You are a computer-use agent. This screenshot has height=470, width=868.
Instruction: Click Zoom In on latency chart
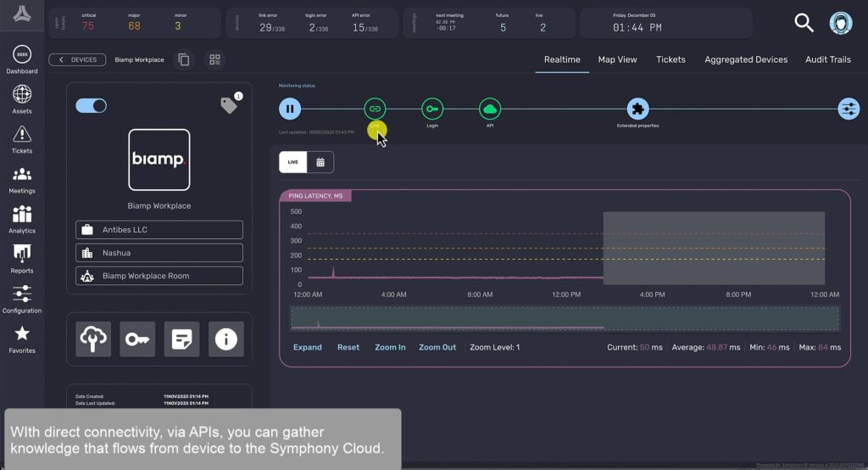click(390, 348)
